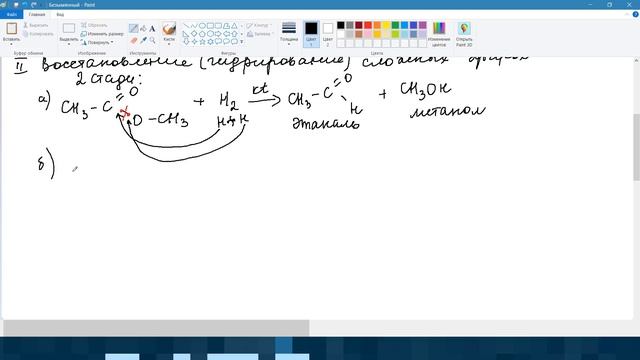Open the Thickness (Толщина) dropdown
640x360 pixels.
[x=289, y=33]
